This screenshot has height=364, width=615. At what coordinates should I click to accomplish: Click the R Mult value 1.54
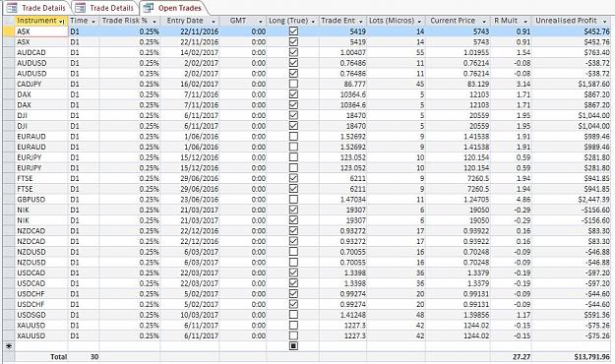523,52
